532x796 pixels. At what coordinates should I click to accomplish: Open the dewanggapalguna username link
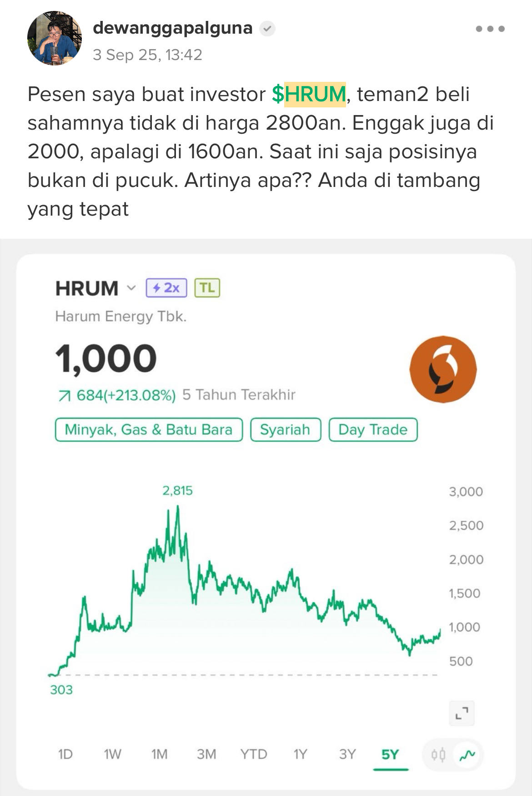click(x=173, y=28)
